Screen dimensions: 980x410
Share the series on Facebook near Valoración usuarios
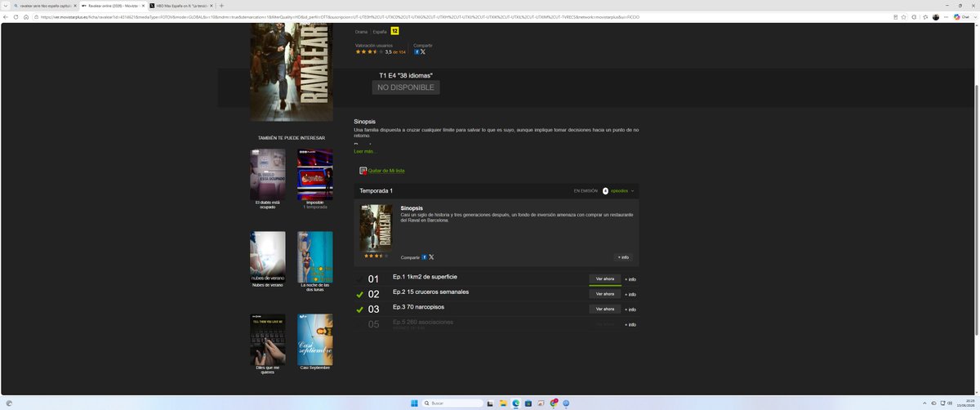pyautogui.click(x=416, y=51)
